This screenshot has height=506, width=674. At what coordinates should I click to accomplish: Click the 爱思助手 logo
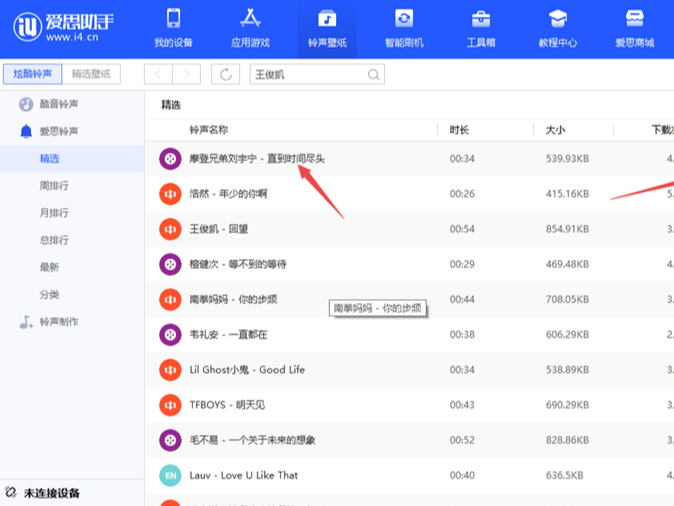tap(64, 27)
